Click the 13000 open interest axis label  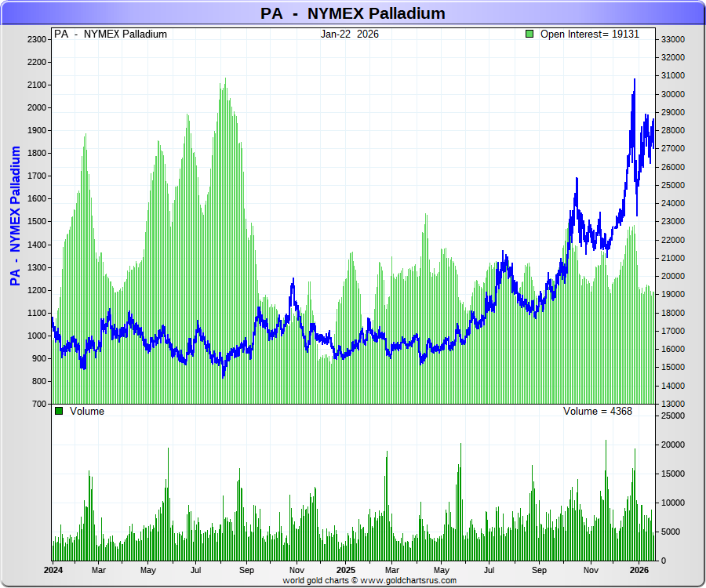(673, 404)
